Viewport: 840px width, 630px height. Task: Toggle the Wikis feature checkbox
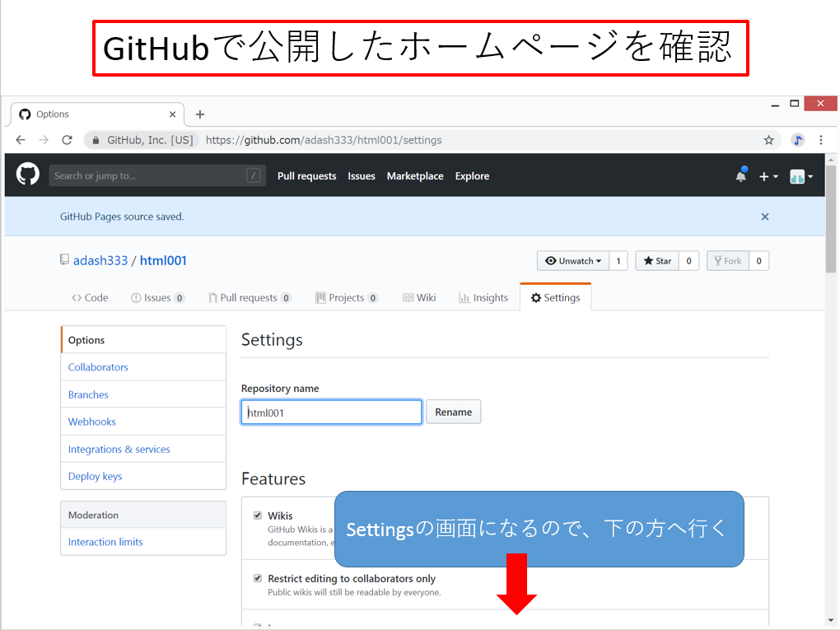pyautogui.click(x=258, y=516)
